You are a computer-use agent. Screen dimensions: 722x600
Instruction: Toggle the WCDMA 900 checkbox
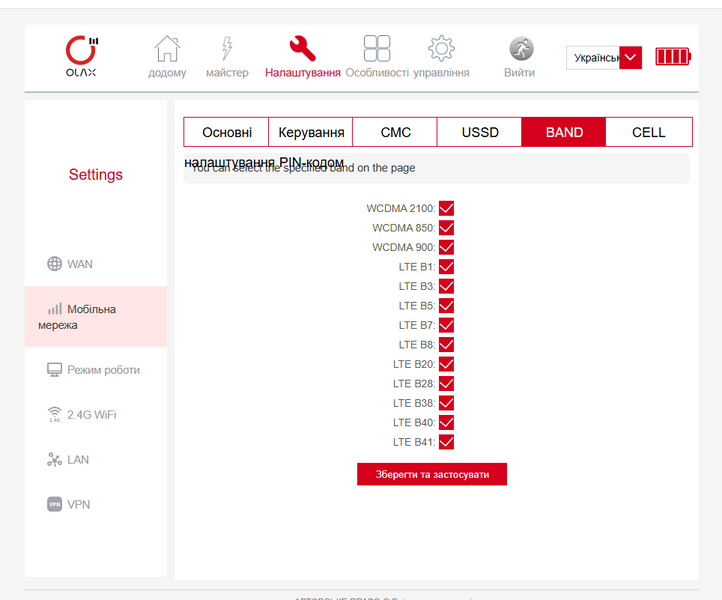coord(446,247)
